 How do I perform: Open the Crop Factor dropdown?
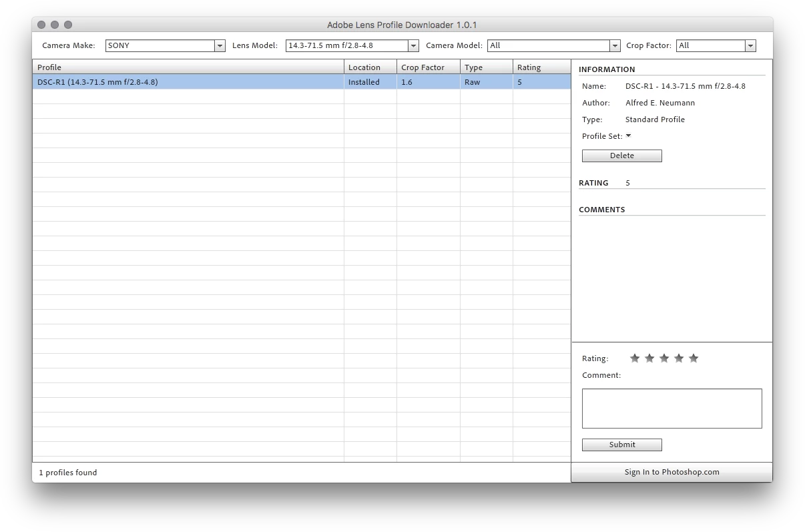coord(716,45)
